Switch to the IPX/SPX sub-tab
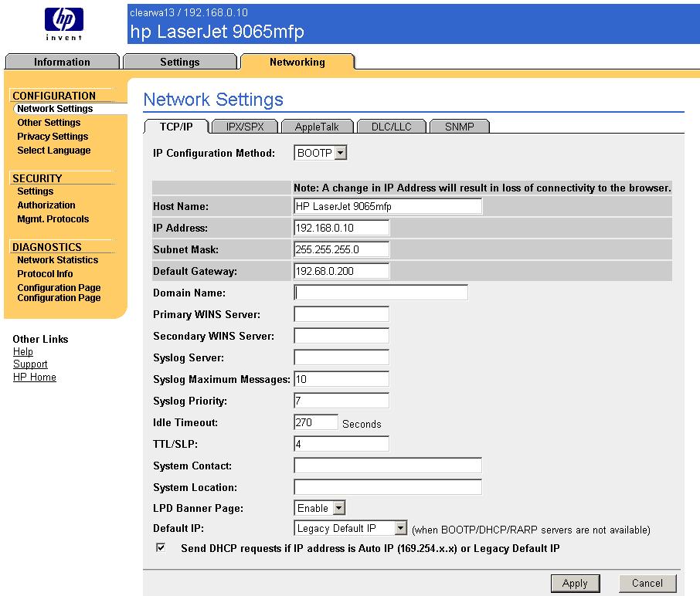The image size is (700, 596). click(245, 127)
